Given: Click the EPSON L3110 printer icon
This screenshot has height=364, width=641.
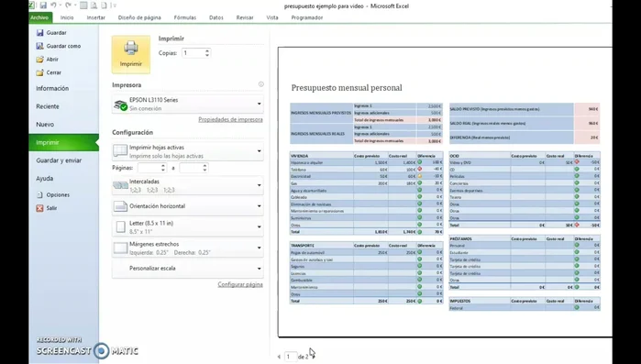Looking at the screenshot, I should (120, 105).
